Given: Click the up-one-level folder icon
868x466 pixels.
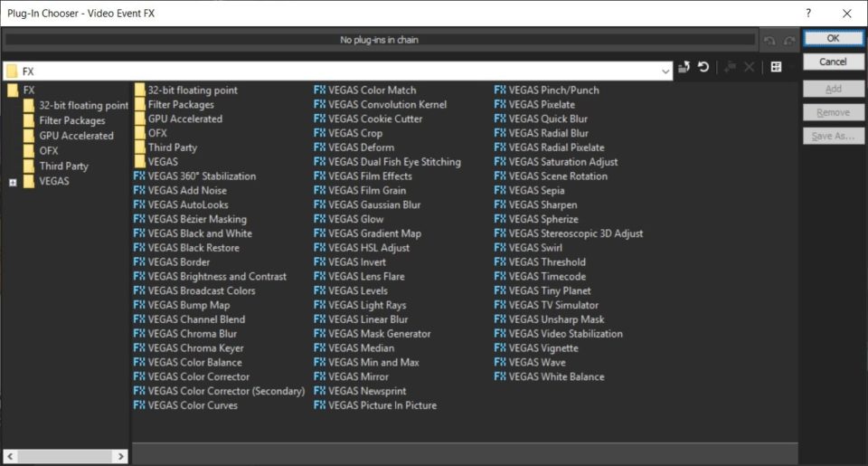Looking at the screenshot, I should pyautogui.click(x=684, y=67).
